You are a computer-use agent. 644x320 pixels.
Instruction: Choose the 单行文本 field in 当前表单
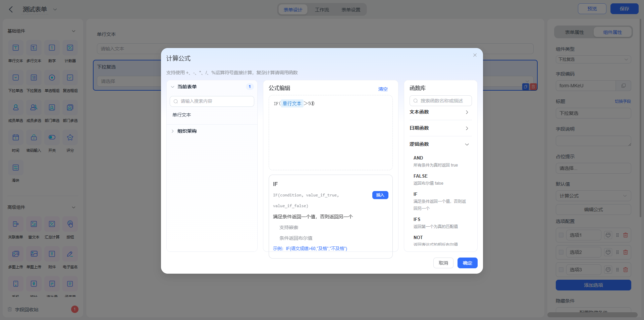click(182, 115)
